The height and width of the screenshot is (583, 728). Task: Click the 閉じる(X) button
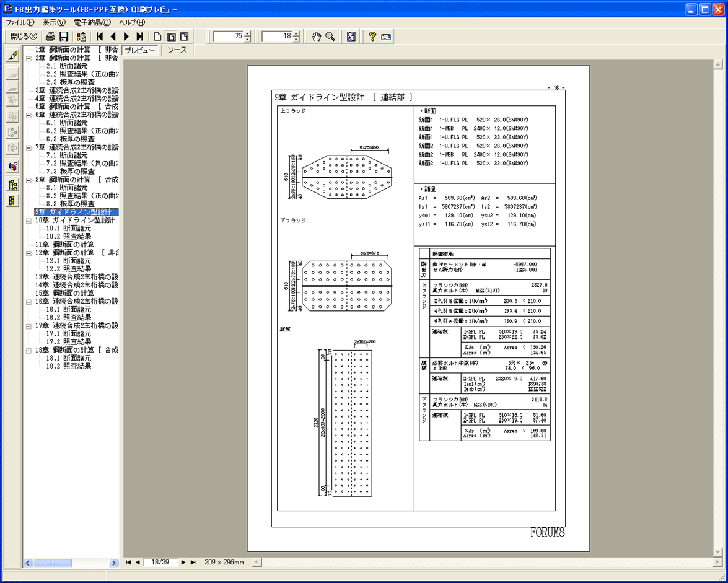pyautogui.click(x=24, y=37)
